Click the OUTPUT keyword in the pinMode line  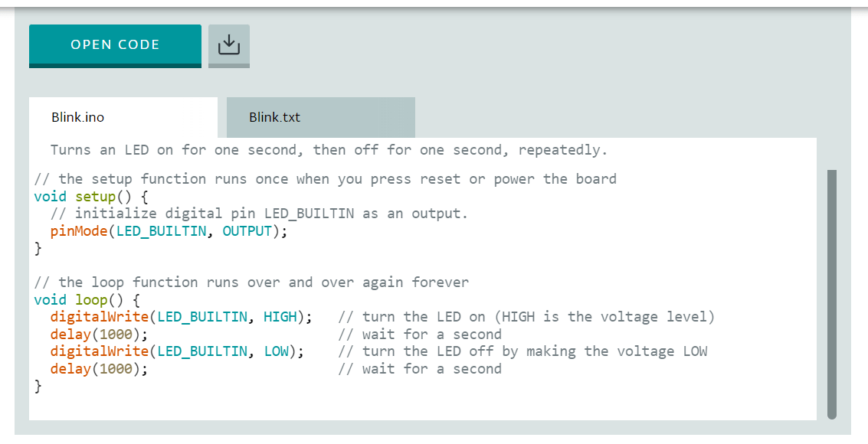click(247, 231)
